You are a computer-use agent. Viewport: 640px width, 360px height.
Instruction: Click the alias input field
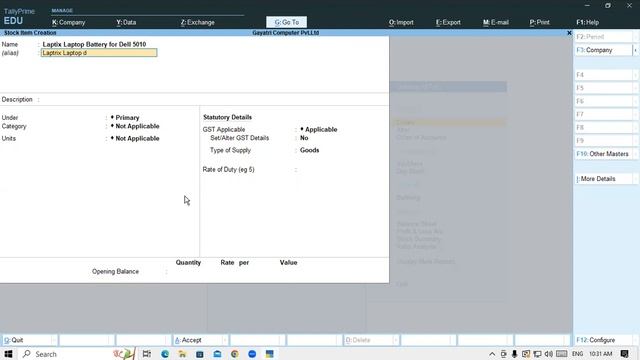click(x=99, y=53)
